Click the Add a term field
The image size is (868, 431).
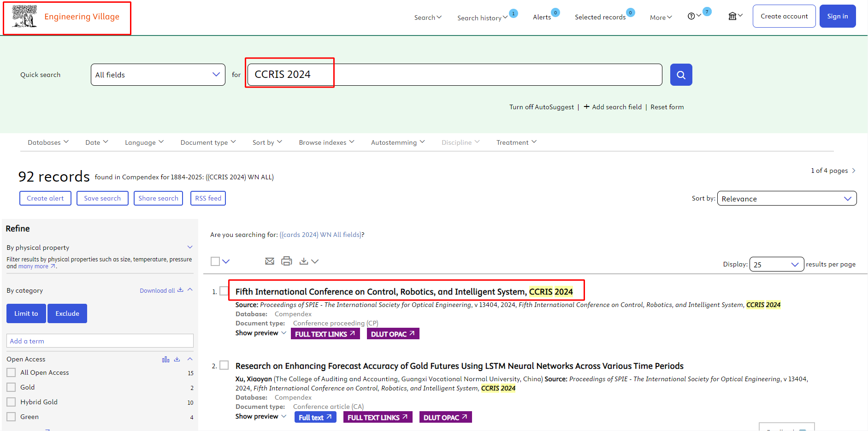pyautogui.click(x=100, y=341)
